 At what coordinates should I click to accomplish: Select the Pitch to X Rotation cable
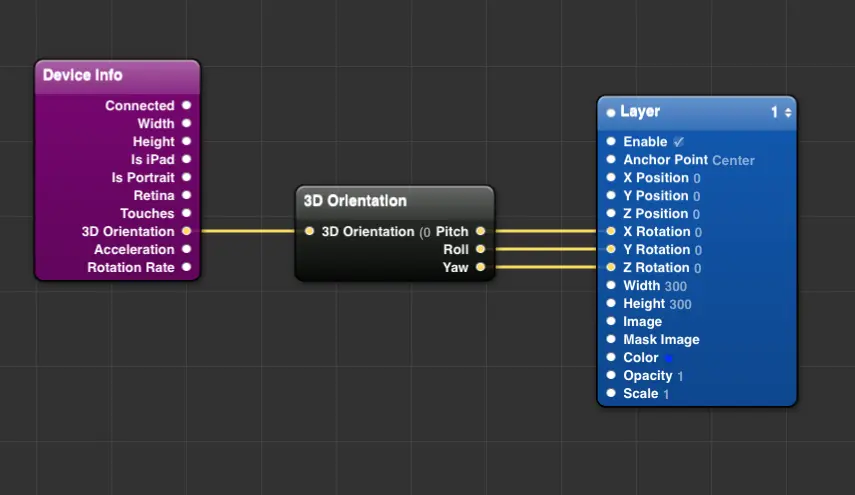pyautogui.click(x=546, y=231)
